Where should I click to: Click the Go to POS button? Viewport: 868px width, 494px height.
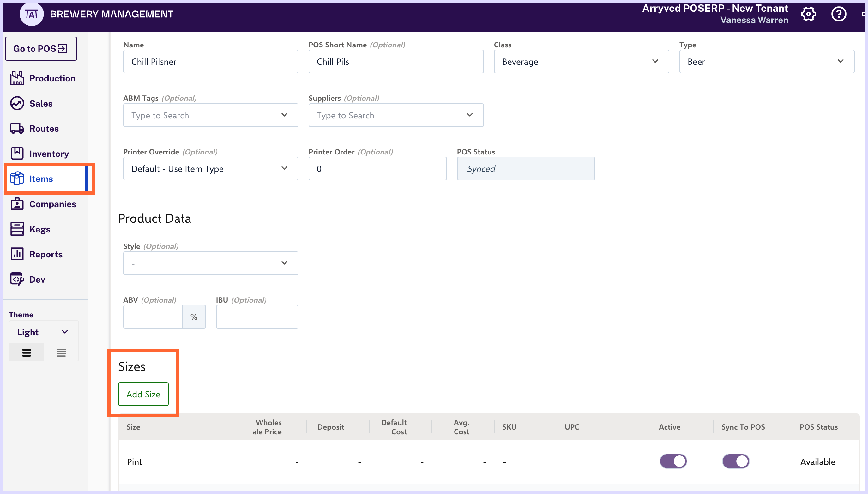[x=41, y=49]
